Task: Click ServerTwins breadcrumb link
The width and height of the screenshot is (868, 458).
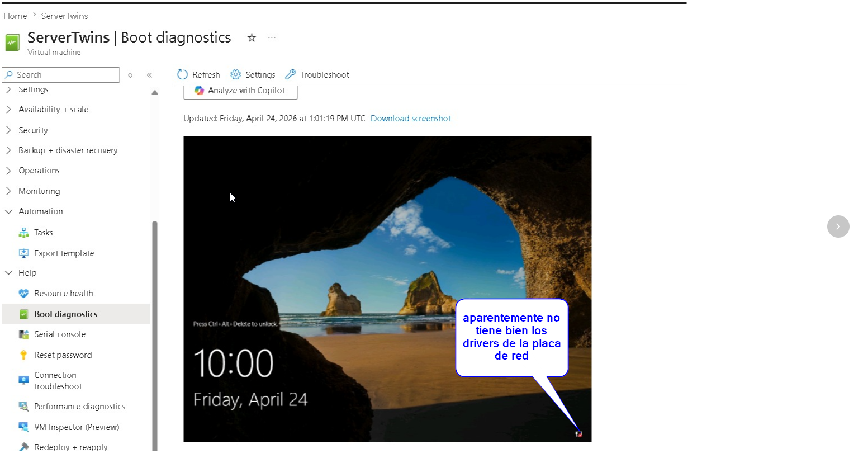Action: 64,16
